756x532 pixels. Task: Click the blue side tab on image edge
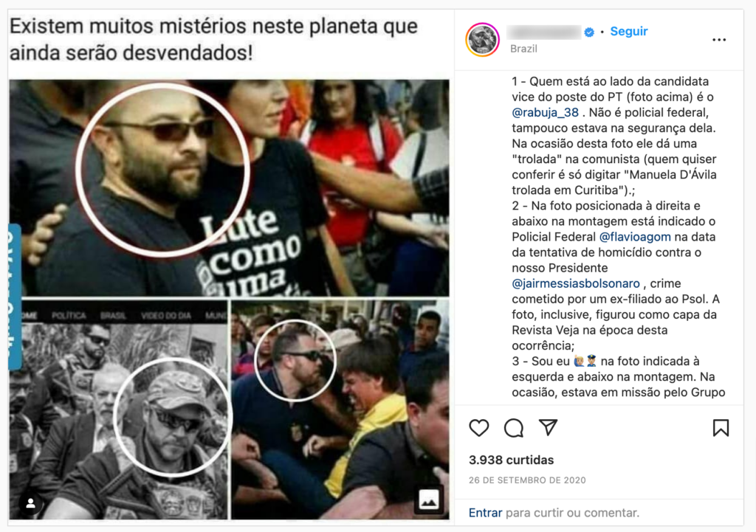click(x=15, y=296)
